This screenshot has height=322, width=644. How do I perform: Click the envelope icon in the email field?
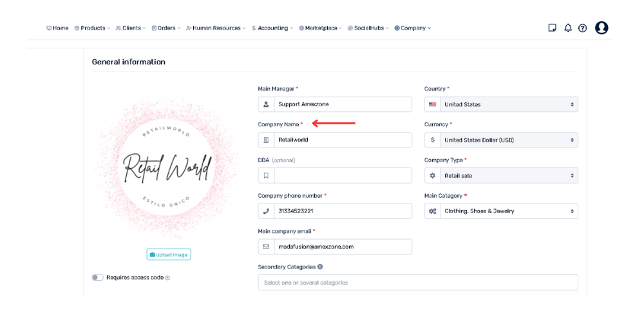266,247
